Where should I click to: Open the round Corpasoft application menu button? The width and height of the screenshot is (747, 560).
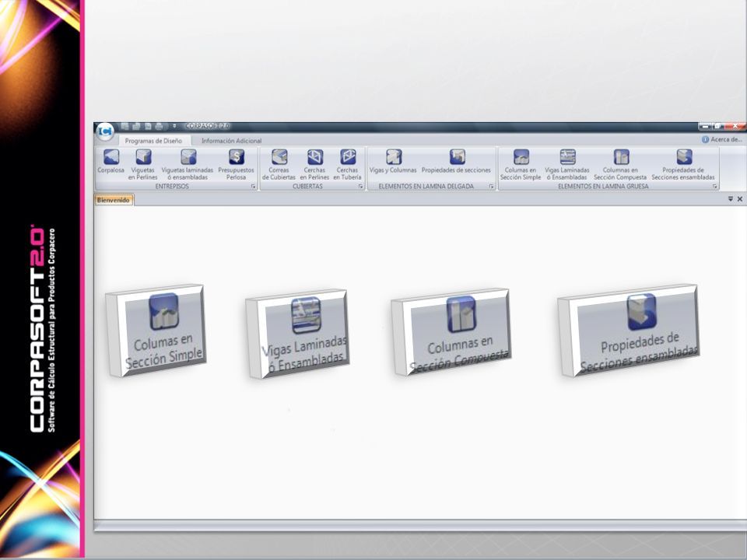[x=105, y=131]
